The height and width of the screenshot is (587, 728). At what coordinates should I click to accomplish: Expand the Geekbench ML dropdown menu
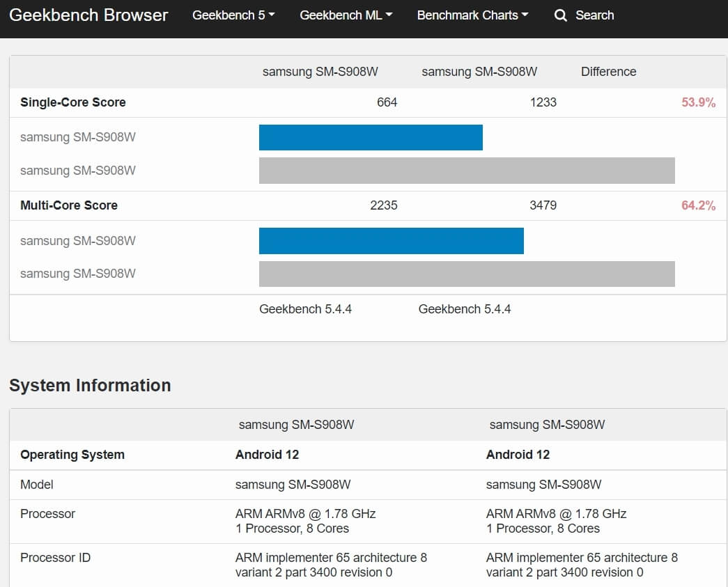click(x=346, y=15)
